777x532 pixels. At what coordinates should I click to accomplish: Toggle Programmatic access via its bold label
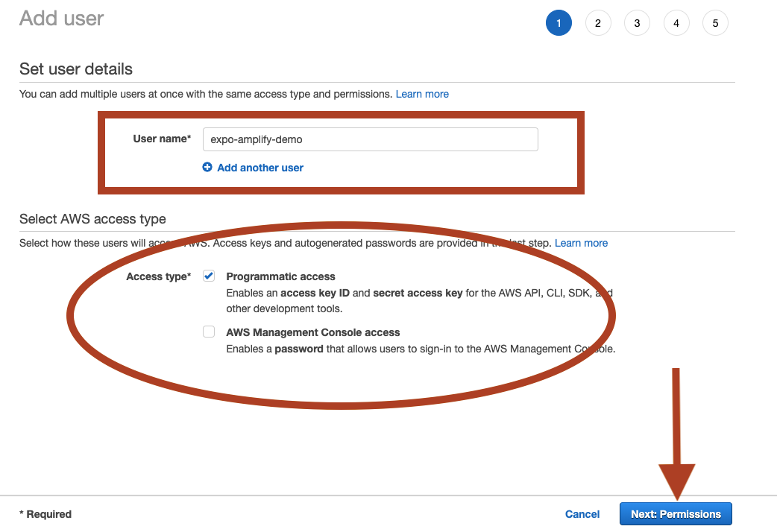click(280, 276)
